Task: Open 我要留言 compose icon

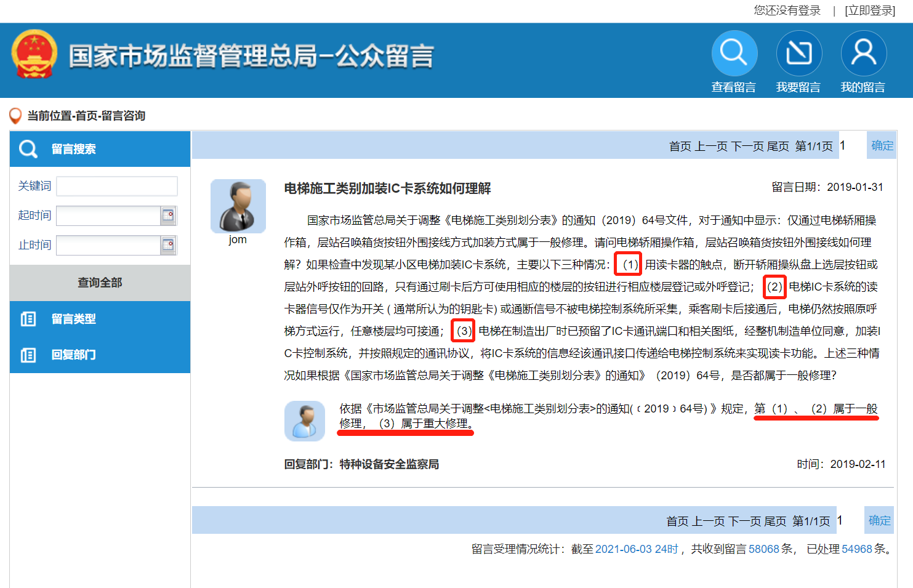Action: (798, 53)
